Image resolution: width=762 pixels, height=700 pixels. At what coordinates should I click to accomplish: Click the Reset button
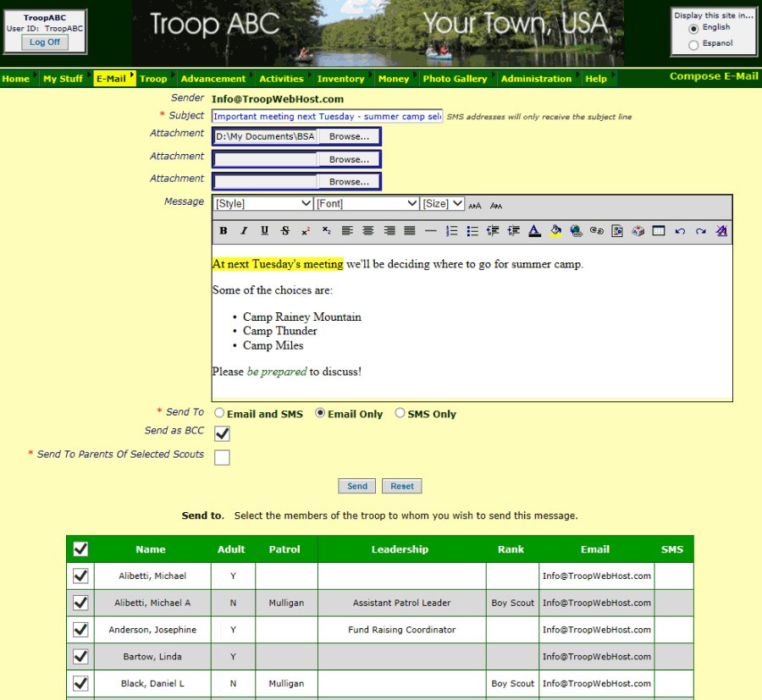click(402, 486)
